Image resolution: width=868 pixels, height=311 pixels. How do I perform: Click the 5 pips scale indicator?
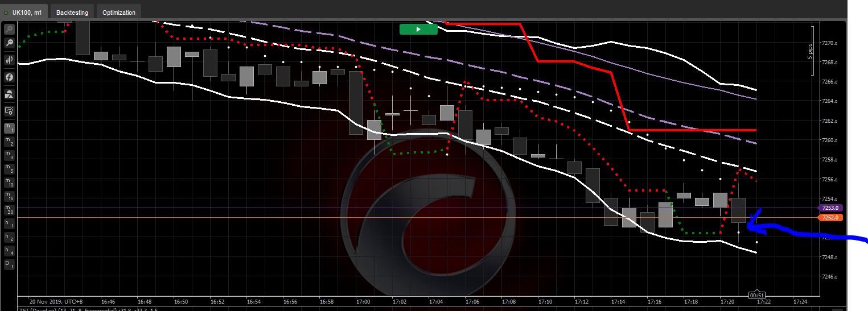[810, 51]
